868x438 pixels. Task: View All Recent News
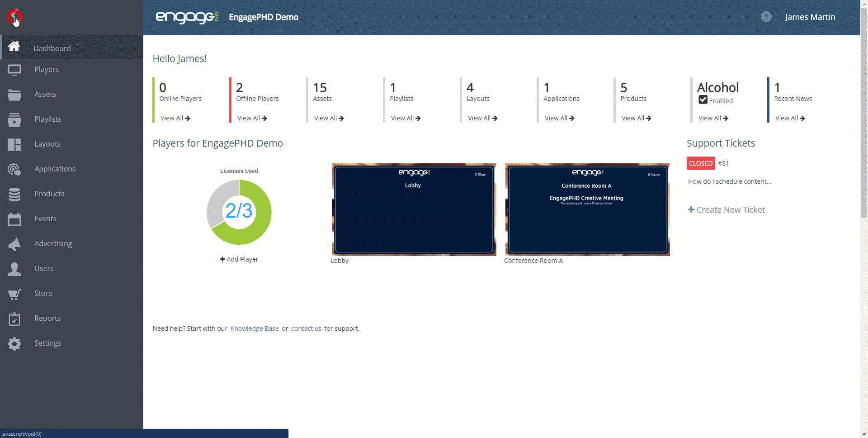tap(790, 118)
